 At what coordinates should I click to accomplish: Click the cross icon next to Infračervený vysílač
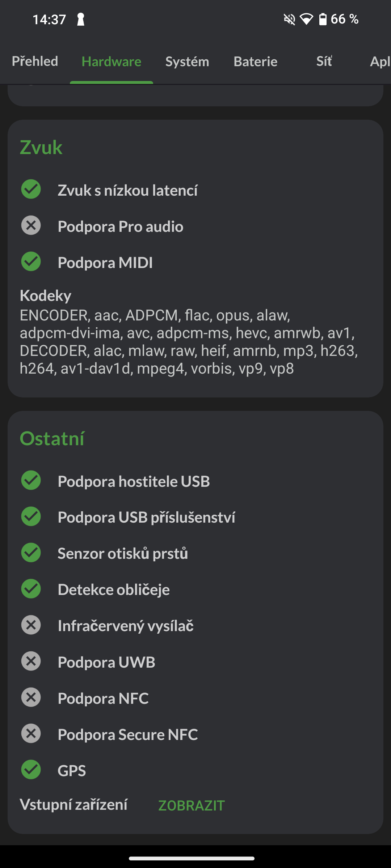click(x=31, y=625)
